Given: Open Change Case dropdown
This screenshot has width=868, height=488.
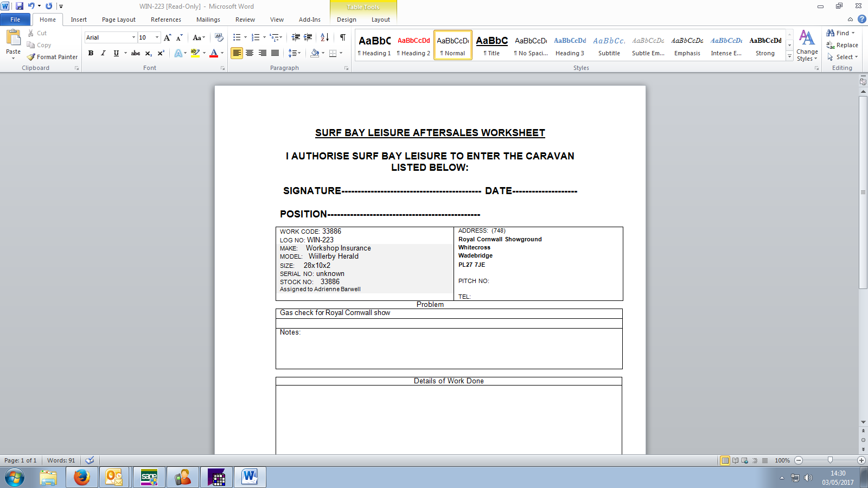Looking at the screenshot, I should [199, 37].
